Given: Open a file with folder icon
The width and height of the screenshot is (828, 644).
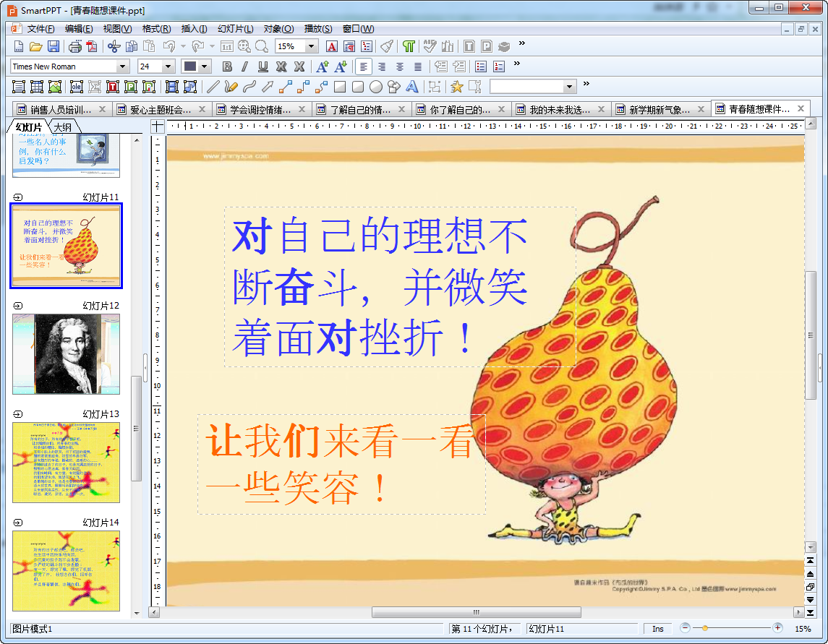Looking at the screenshot, I should [36, 46].
